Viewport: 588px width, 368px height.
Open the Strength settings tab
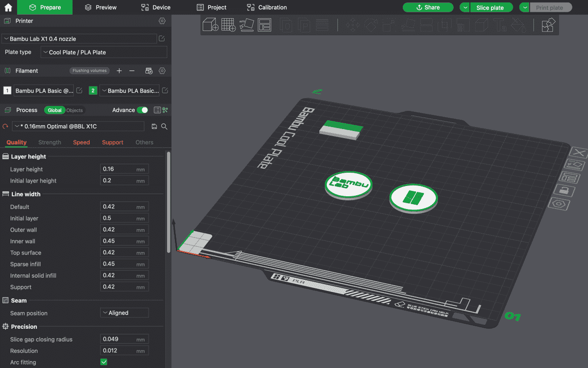49,142
